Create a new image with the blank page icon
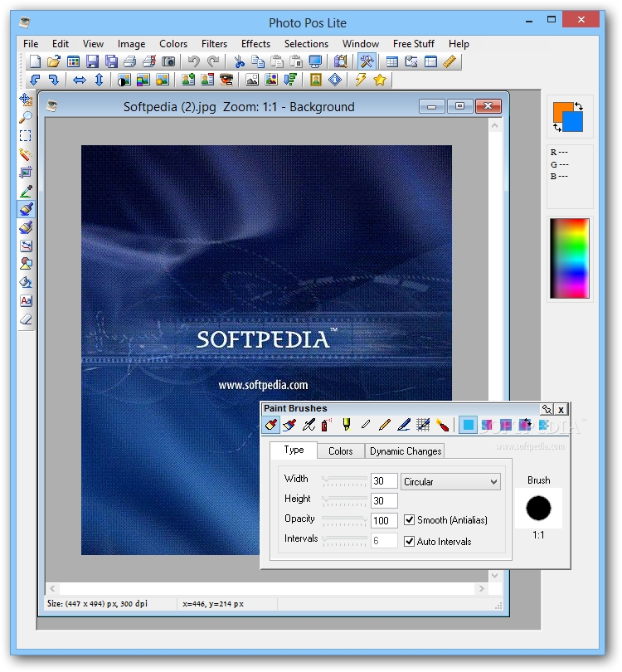Screen dimensions: 622x672 click(34, 61)
